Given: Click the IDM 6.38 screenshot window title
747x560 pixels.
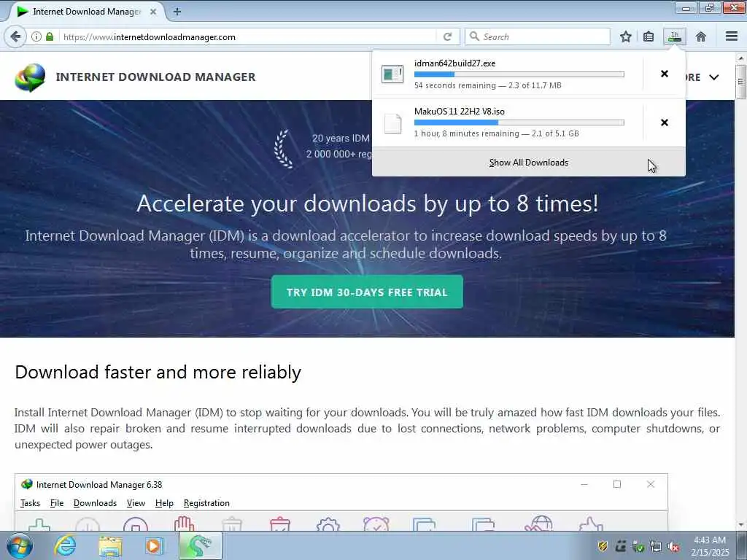Looking at the screenshot, I should tap(99, 485).
